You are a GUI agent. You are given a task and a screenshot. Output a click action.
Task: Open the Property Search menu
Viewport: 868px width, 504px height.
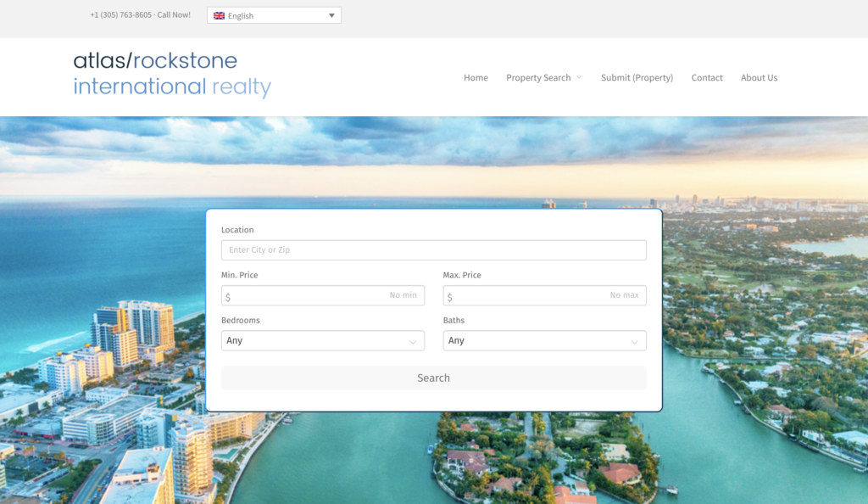[x=538, y=77]
